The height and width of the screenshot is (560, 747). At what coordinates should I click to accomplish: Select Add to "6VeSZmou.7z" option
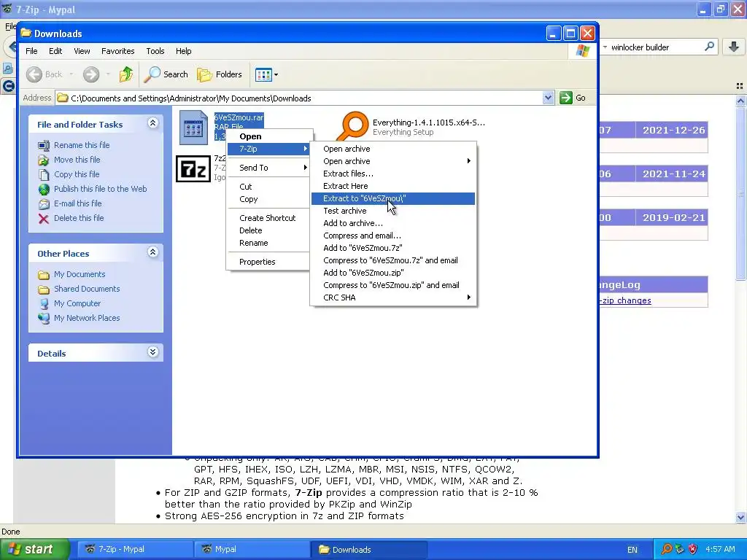[393, 248]
